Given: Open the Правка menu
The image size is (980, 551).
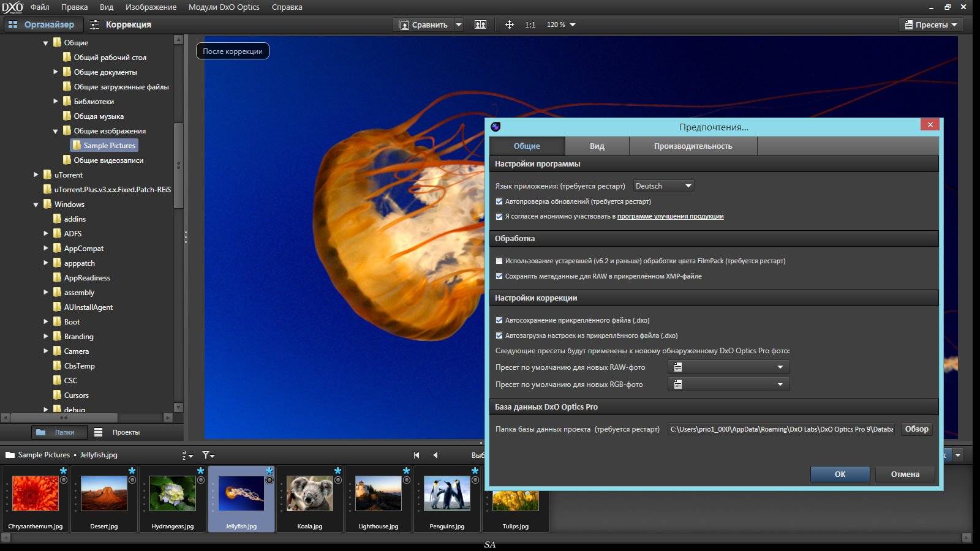Looking at the screenshot, I should point(74,7).
